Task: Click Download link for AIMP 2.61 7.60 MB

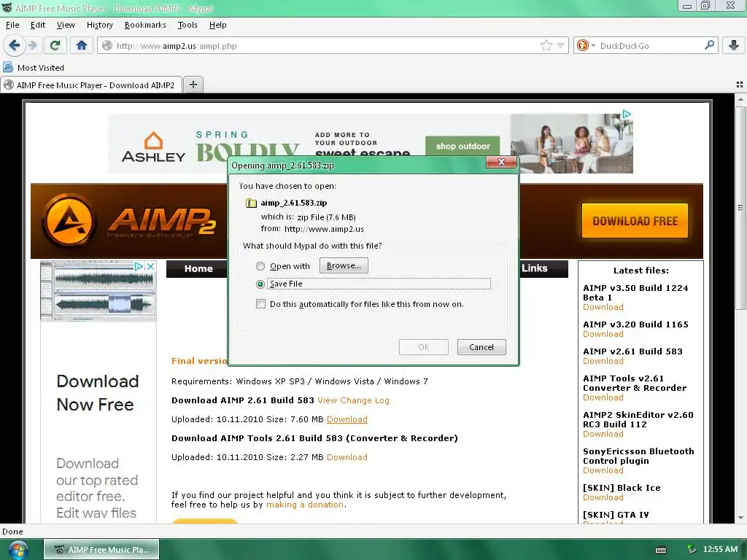Action: point(347,419)
